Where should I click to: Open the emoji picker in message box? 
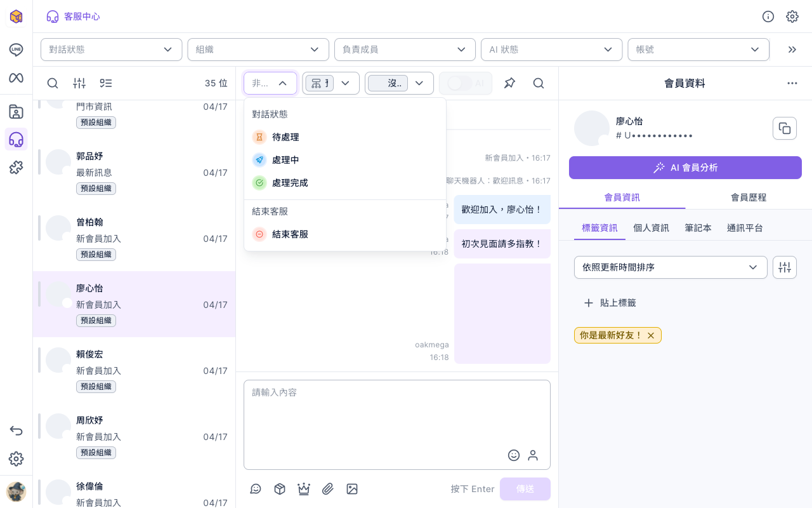(x=514, y=455)
